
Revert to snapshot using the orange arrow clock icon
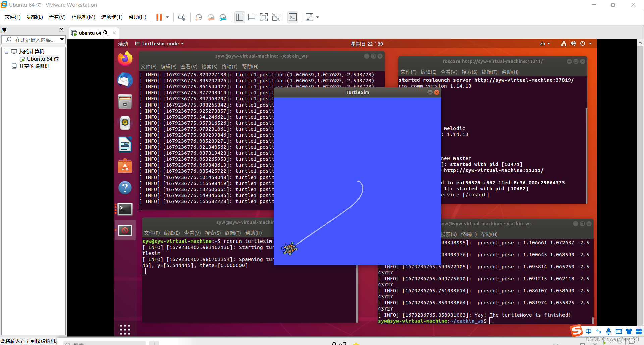211,17
